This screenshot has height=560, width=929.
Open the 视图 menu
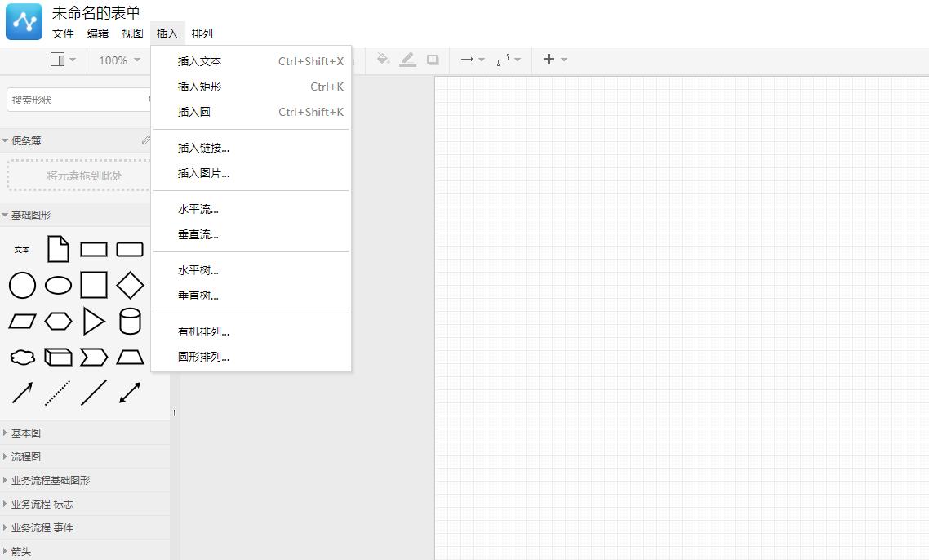click(133, 33)
